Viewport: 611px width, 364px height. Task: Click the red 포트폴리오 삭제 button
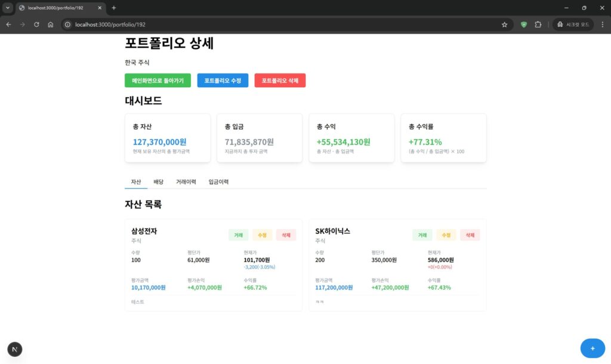pyautogui.click(x=280, y=81)
